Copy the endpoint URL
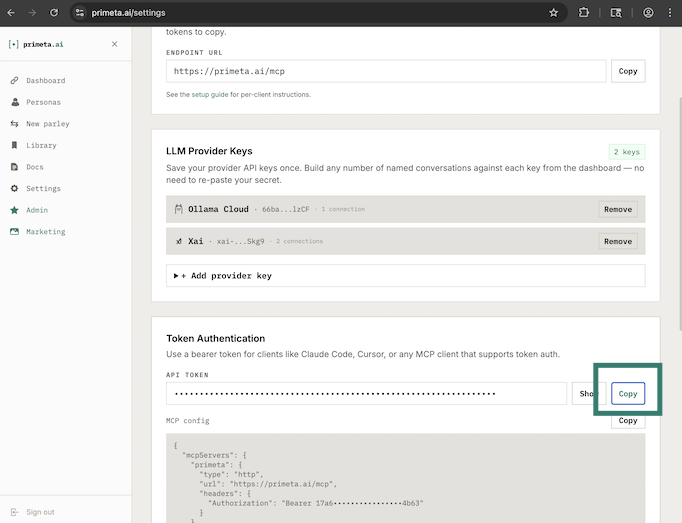The image size is (682, 523). [628, 71]
